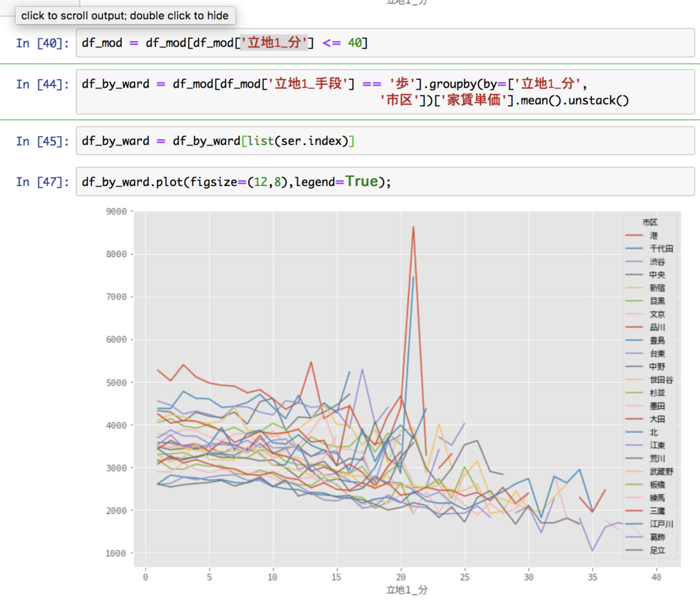Click inside the In [45] code cell

(x=385, y=141)
